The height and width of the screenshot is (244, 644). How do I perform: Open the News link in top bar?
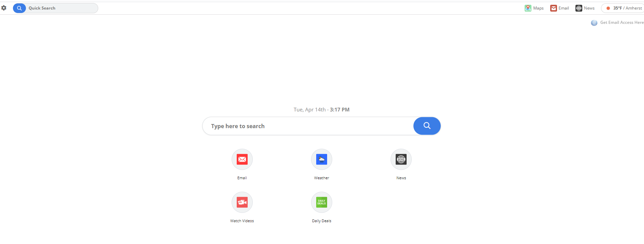pyautogui.click(x=589, y=8)
